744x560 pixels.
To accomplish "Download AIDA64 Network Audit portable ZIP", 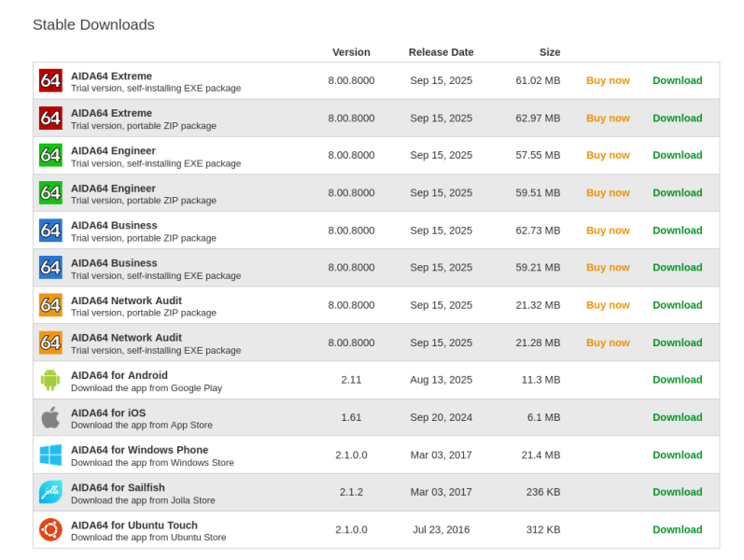I will click(x=677, y=305).
